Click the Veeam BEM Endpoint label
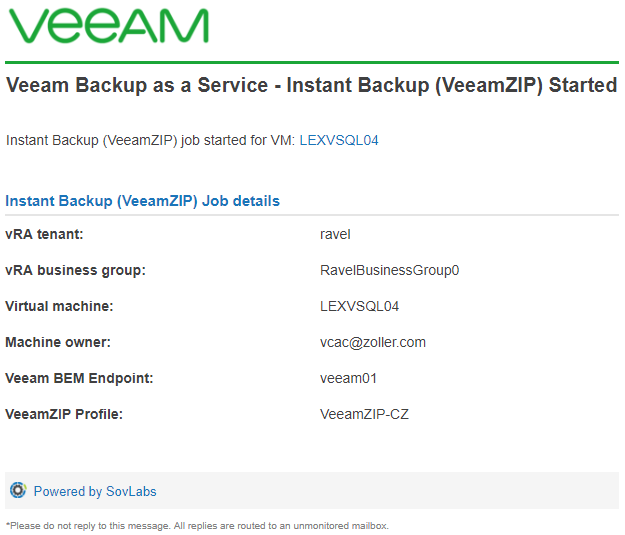The width and height of the screenshot is (625, 535). click(x=79, y=378)
